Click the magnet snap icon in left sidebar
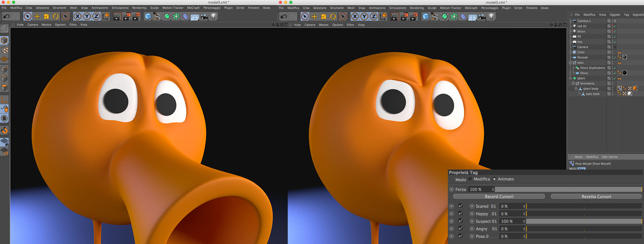The height and width of the screenshot is (244, 644). coord(5,130)
